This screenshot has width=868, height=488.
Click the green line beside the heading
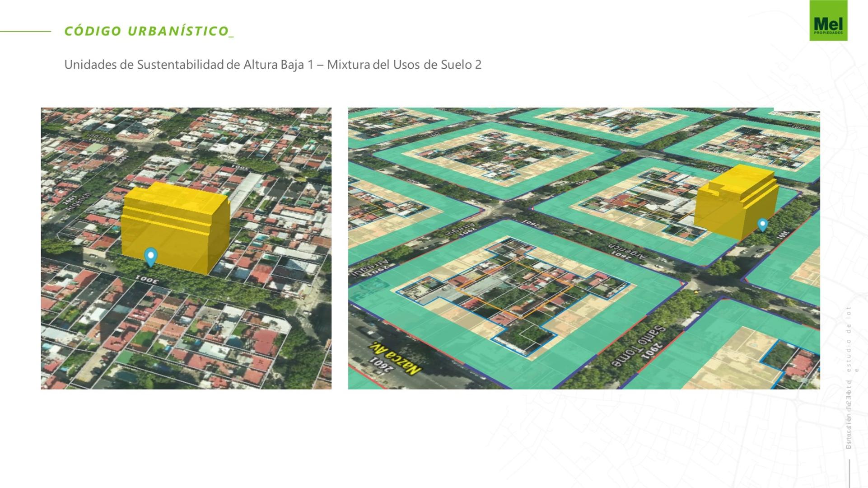[25, 31]
